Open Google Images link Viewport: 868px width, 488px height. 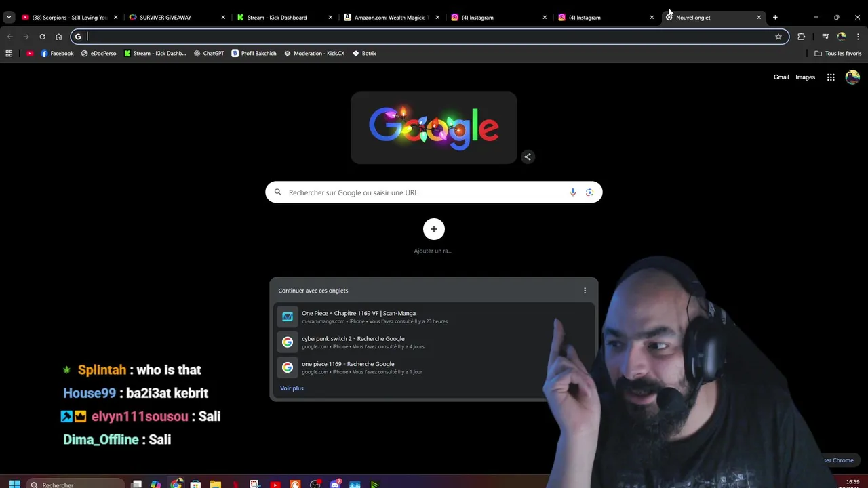[806, 77]
